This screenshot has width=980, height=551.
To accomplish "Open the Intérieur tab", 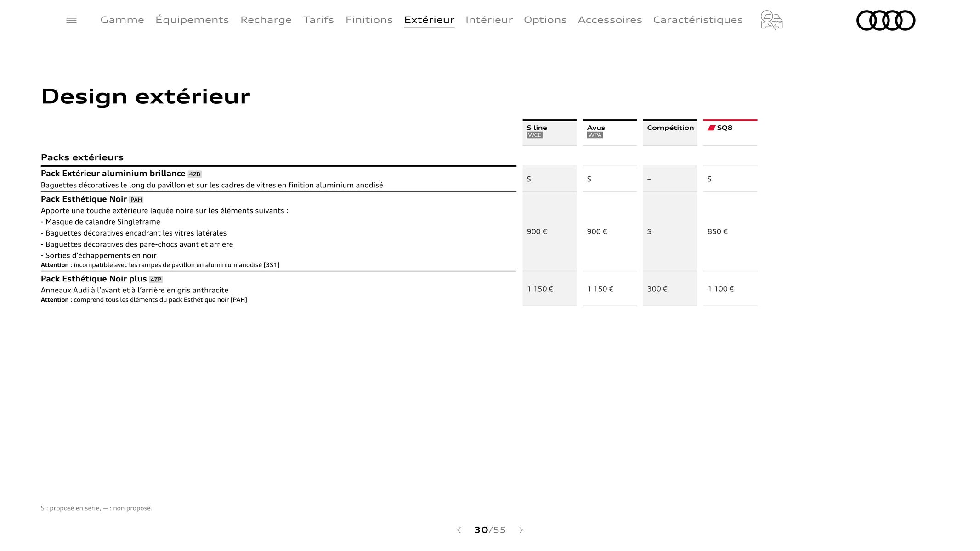I will (x=489, y=20).
